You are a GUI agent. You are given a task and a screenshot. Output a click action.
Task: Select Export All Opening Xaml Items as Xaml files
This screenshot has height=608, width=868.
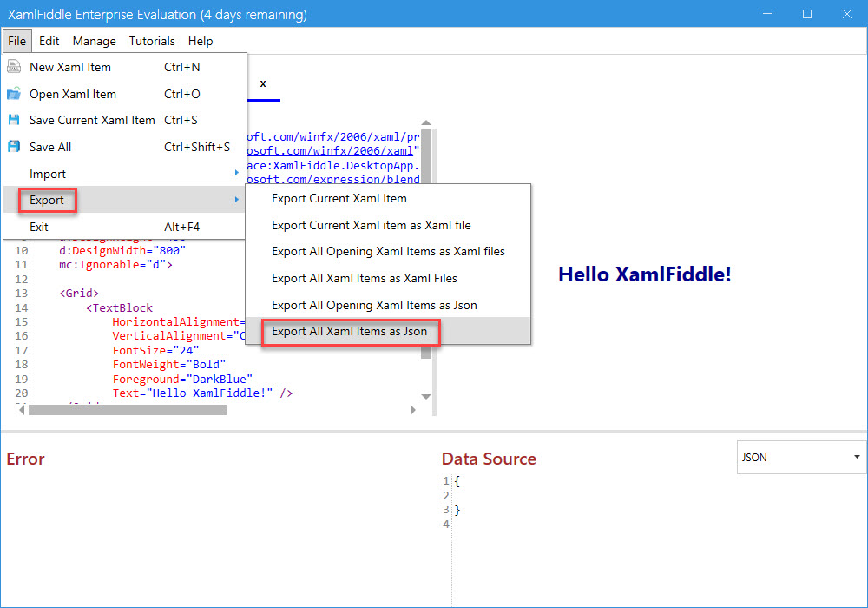coord(388,251)
